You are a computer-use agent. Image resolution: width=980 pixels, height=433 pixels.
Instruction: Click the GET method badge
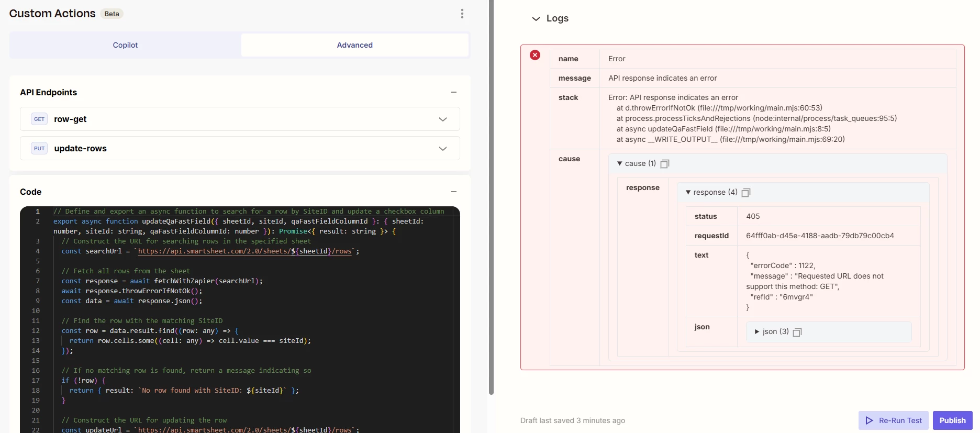point(39,119)
